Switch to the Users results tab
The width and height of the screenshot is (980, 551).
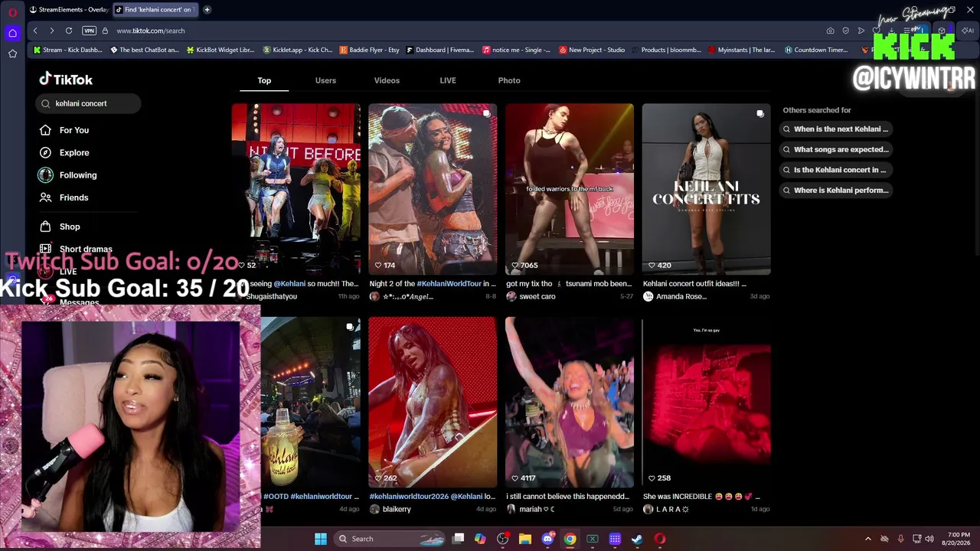[x=325, y=80]
